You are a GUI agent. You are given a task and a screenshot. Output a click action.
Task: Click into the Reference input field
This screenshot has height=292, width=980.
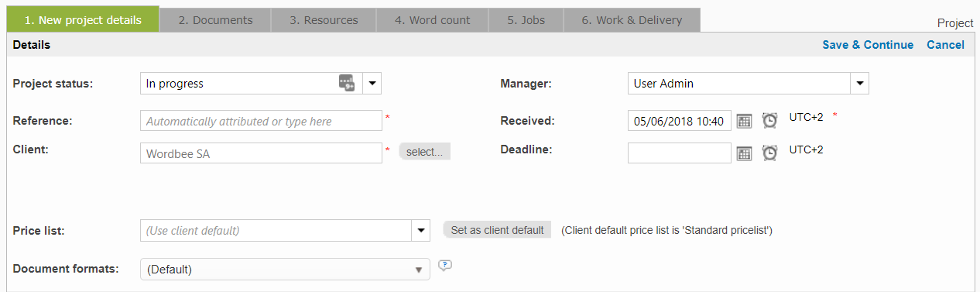pyautogui.click(x=262, y=121)
